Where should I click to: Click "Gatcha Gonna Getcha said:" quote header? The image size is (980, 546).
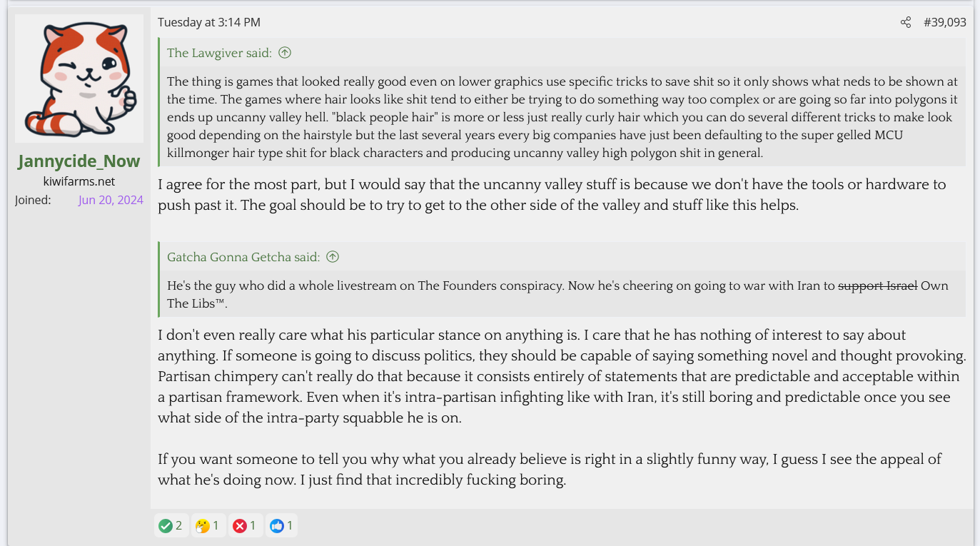[x=243, y=256]
